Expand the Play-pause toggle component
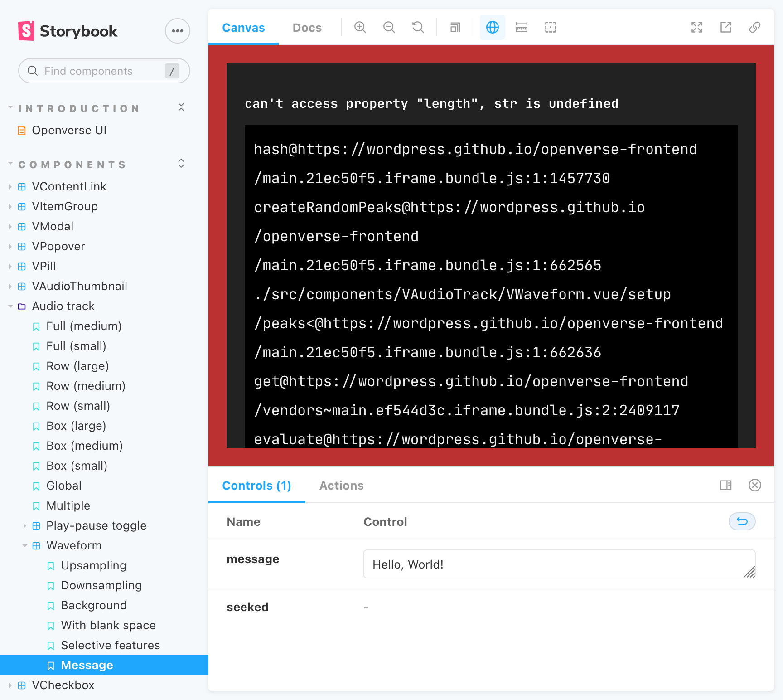 (x=96, y=525)
